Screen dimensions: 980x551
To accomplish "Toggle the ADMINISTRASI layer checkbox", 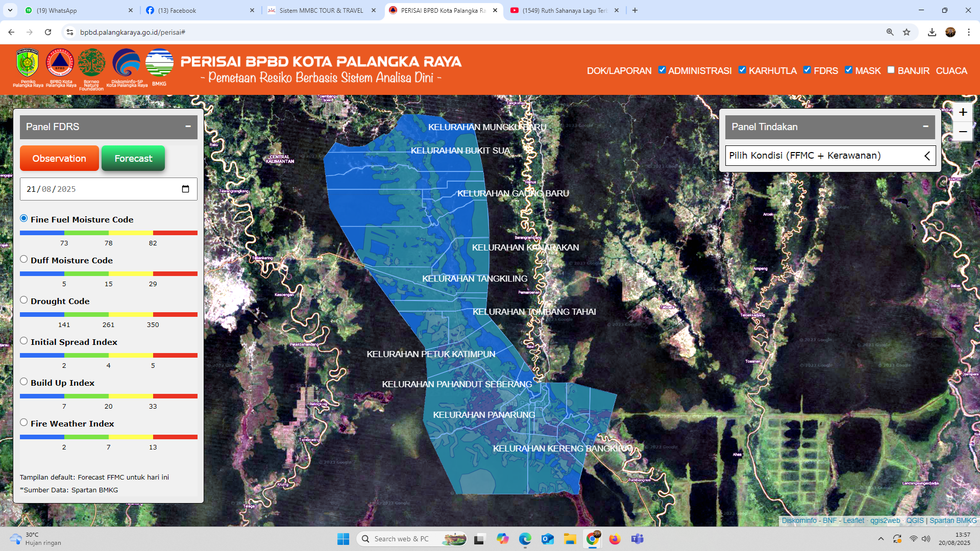I will pos(662,70).
